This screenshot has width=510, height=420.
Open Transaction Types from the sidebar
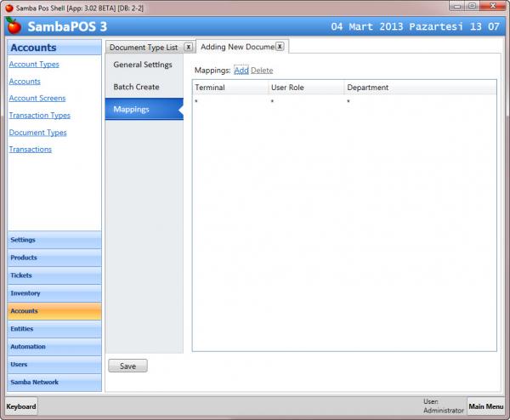40,116
